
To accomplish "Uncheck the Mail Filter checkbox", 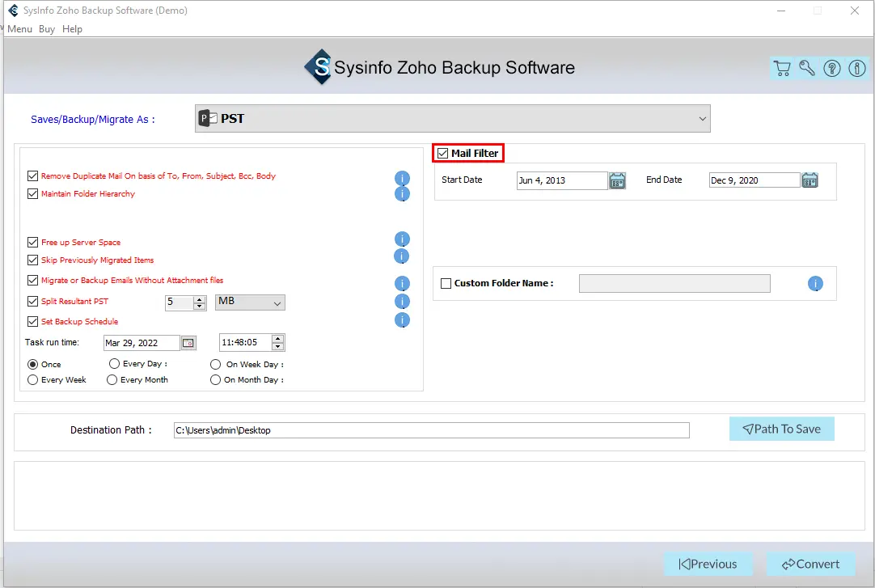I will [x=442, y=154].
